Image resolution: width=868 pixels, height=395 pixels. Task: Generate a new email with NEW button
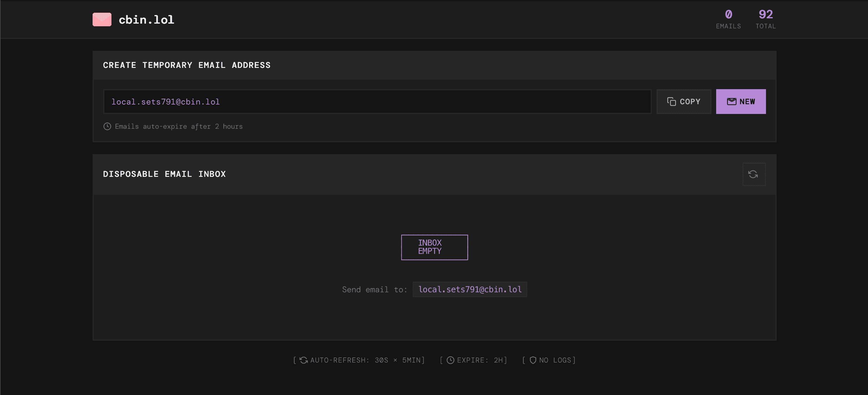point(741,102)
